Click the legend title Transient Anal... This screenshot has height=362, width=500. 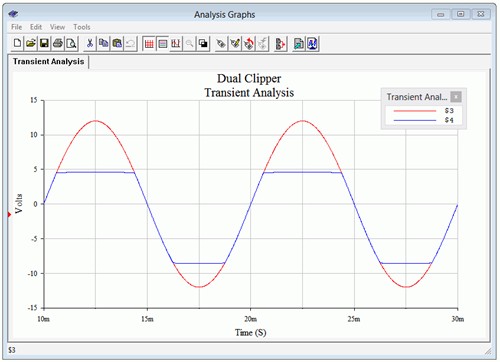pos(416,97)
